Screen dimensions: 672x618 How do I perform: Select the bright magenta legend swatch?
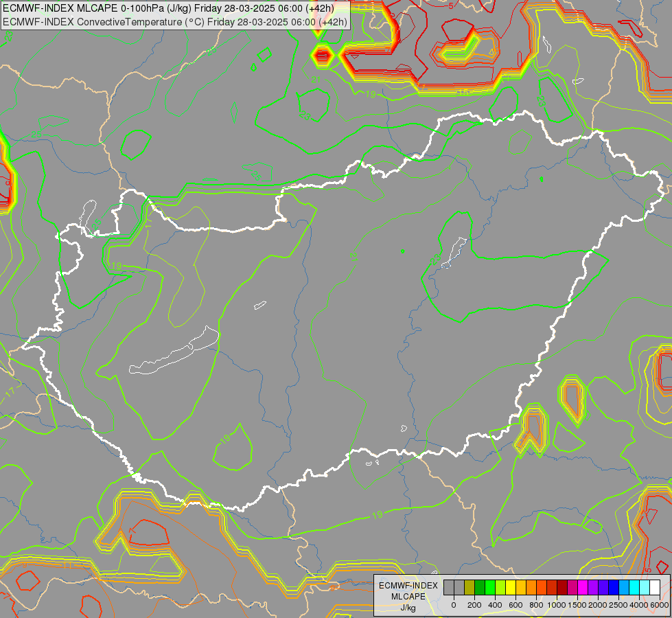[x=583, y=587]
